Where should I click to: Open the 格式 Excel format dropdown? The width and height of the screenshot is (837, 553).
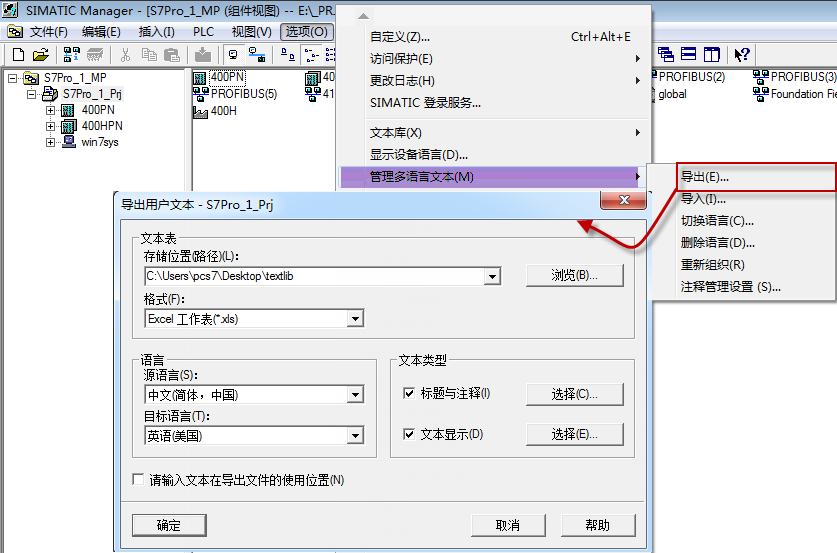click(x=355, y=319)
